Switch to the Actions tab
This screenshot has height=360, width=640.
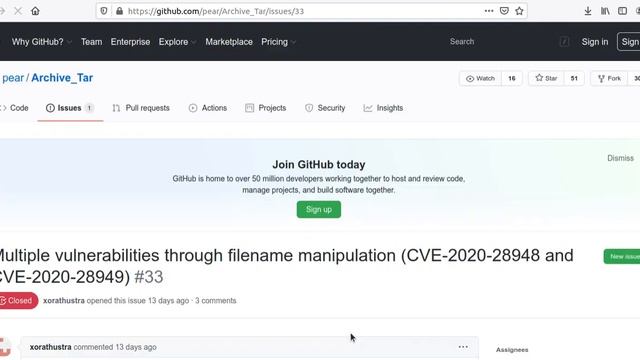pos(208,108)
